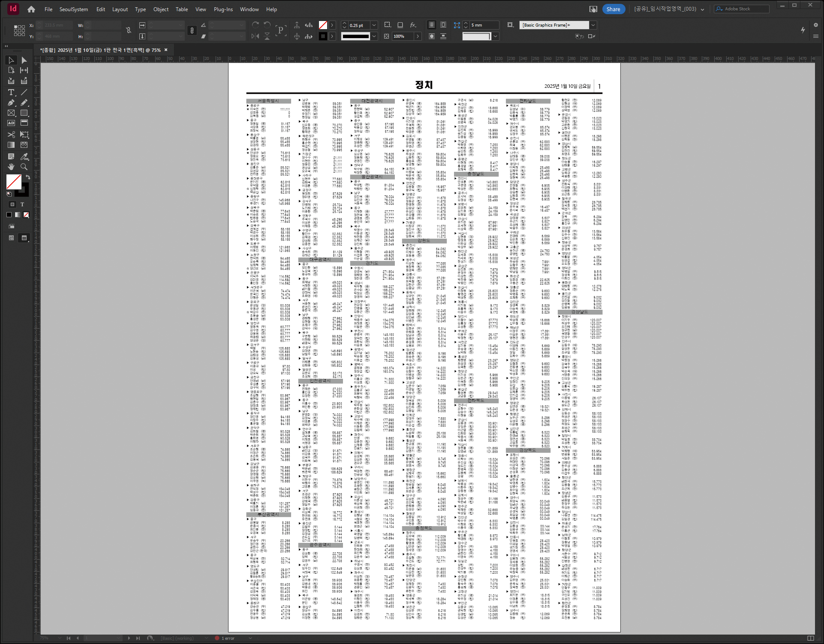Screen dimensions: 824x644
Task: Enable Apply Color black swatch button
Action: click(x=9, y=215)
